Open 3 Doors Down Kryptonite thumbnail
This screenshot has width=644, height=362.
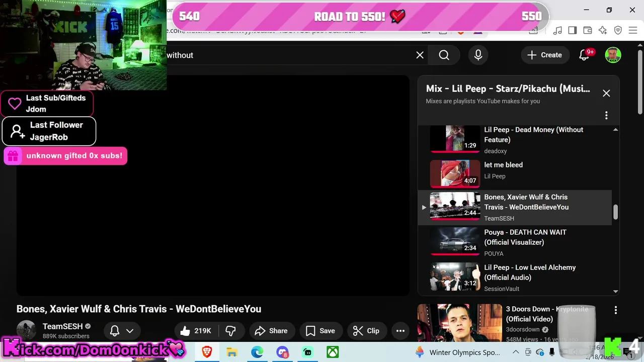coord(459,323)
